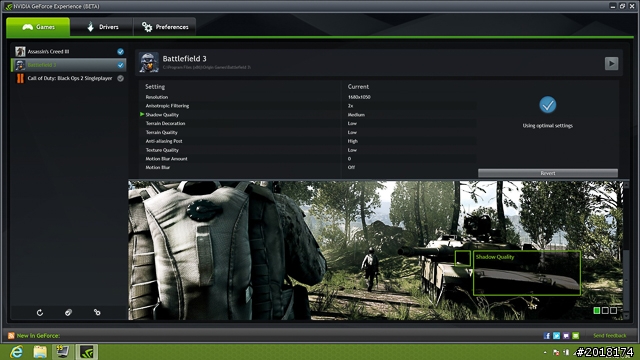640x360 pixels.
Task: Click the Action Center flag tray icon
Action: pyautogui.click(x=556, y=352)
